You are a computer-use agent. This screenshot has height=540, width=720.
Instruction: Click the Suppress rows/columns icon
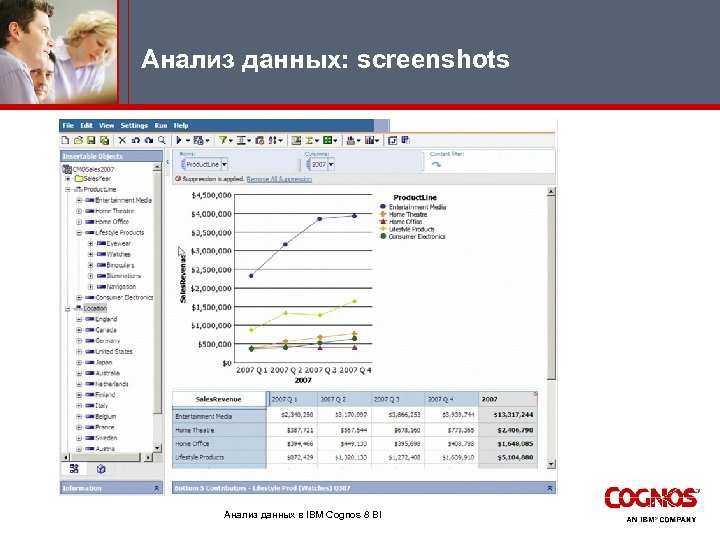point(241,140)
